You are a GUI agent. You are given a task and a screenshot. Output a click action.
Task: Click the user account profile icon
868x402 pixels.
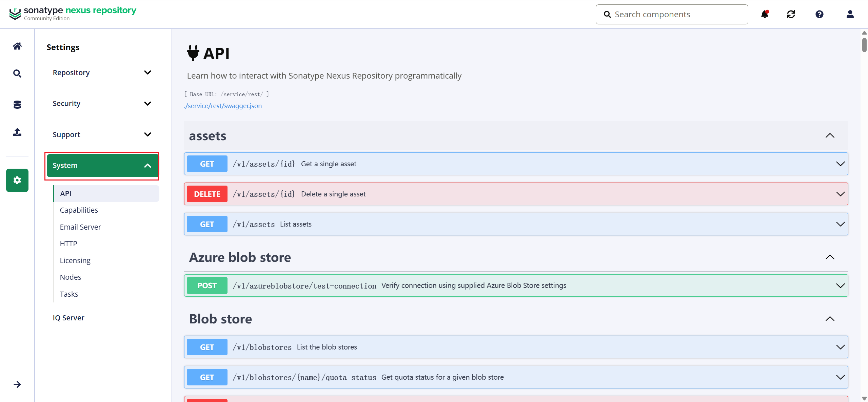coord(850,14)
